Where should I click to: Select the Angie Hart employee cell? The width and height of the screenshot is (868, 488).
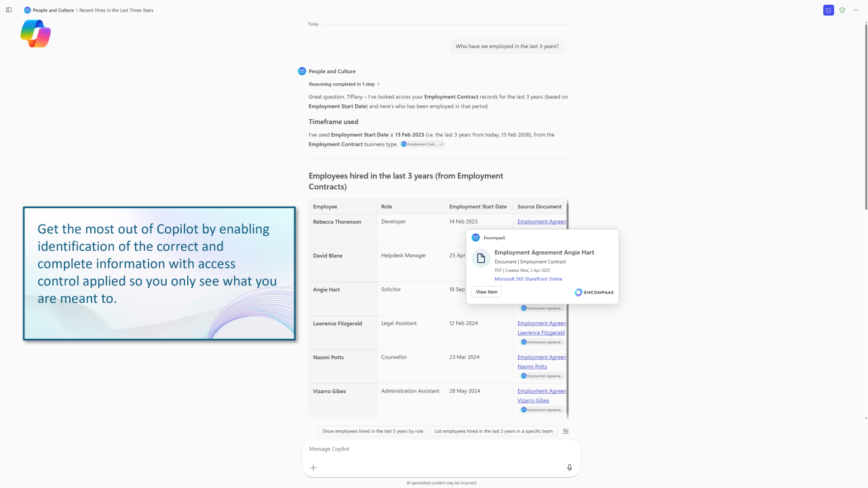coord(343,299)
